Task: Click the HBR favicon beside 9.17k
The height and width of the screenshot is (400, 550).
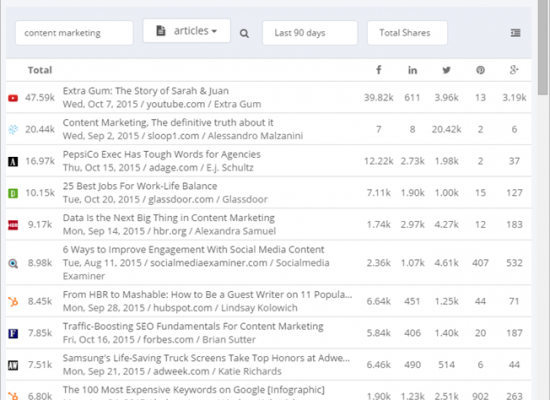Action: [x=13, y=225]
